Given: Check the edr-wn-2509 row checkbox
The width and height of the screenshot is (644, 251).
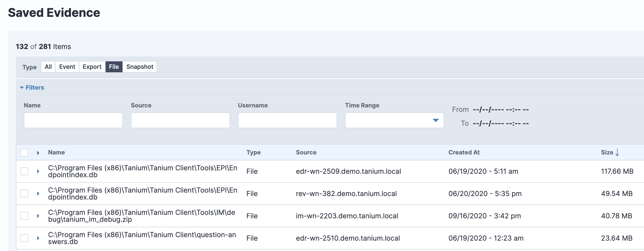Looking at the screenshot, I should [x=24, y=171].
